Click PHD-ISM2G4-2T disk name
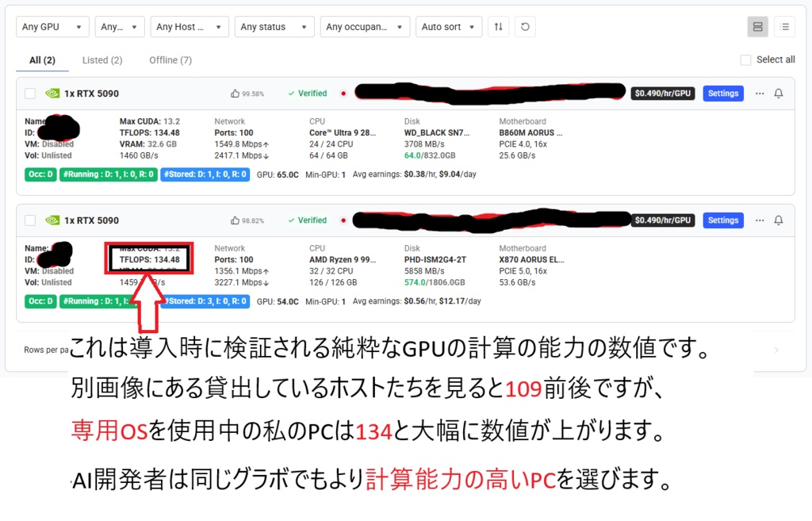This screenshot has width=812, height=521. click(x=435, y=260)
